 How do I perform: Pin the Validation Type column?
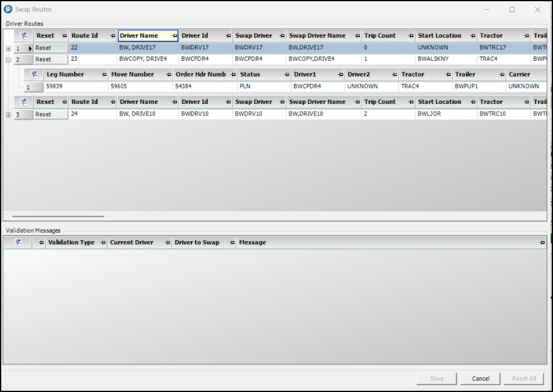pos(103,242)
